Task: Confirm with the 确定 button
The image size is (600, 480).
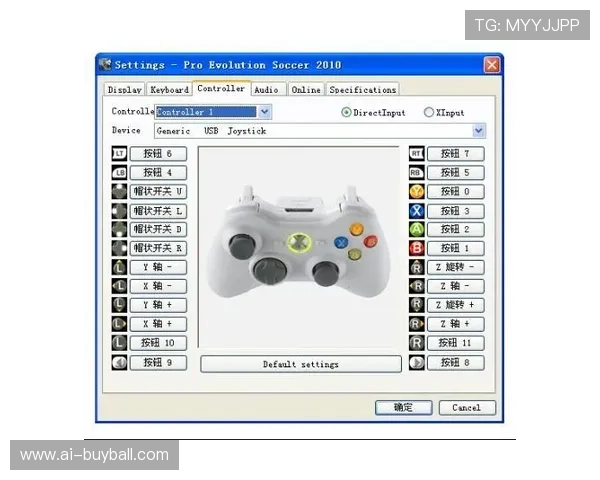Action: click(404, 408)
